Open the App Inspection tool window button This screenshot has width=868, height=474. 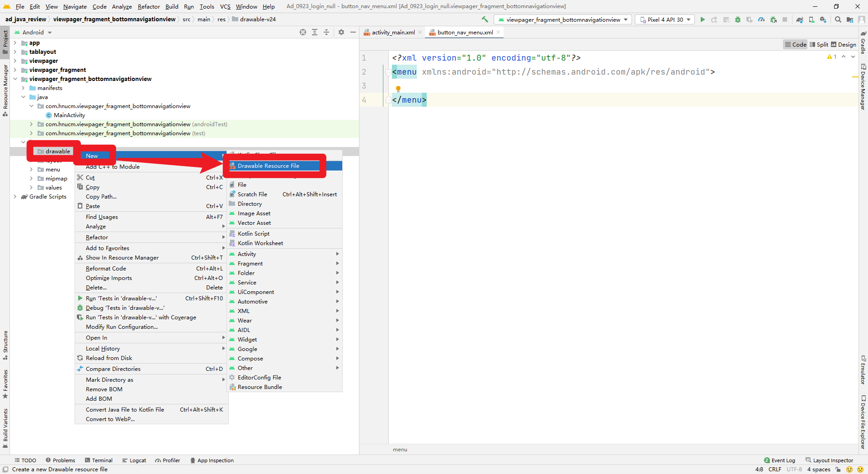point(212,460)
